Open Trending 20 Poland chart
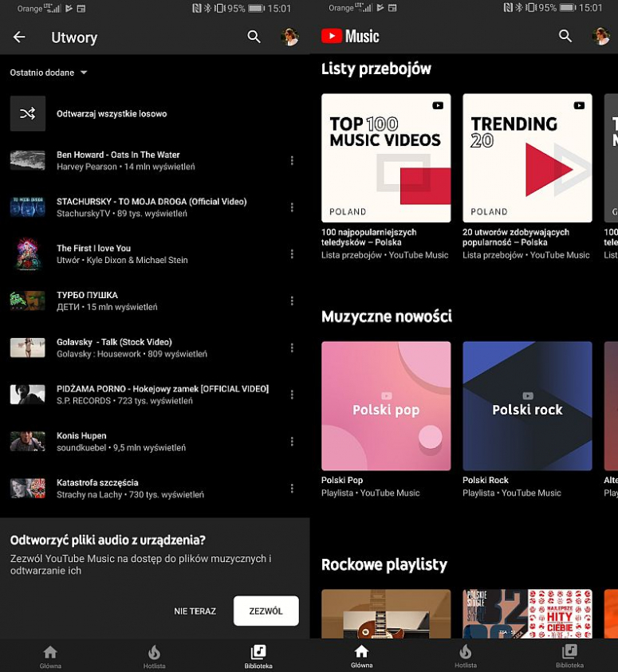618x672 pixels. (x=528, y=158)
